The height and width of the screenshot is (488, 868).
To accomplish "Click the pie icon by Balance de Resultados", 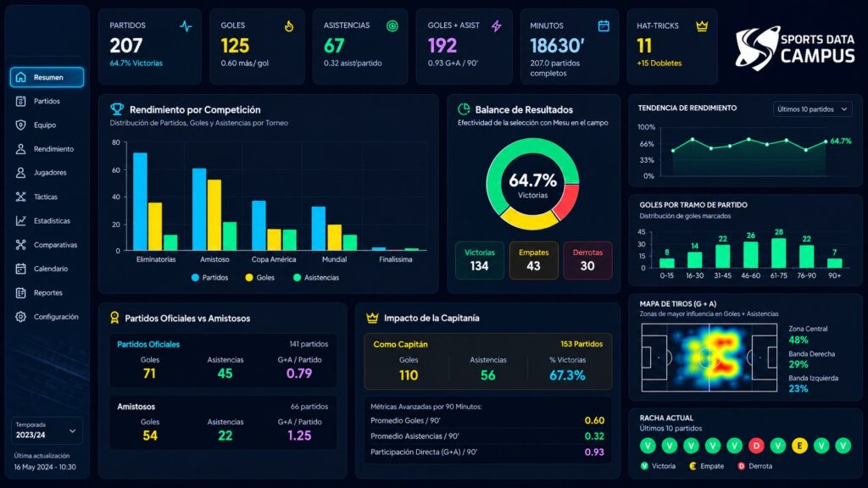I will tap(464, 109).
